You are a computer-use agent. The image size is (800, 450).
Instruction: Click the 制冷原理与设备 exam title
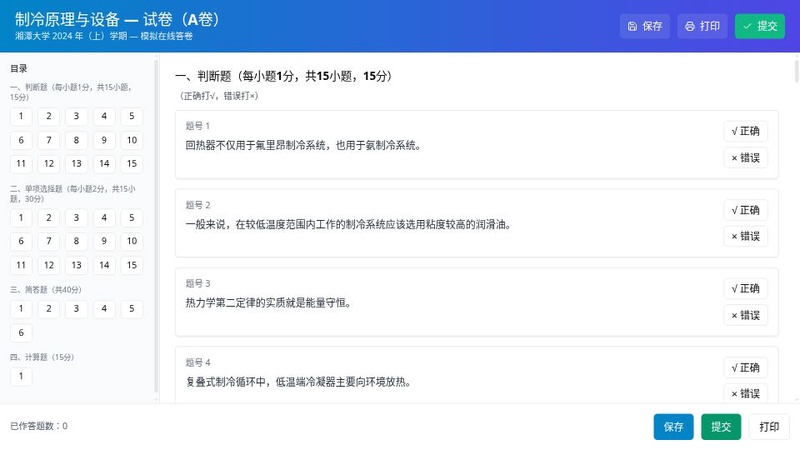click(x=117, y=19)
